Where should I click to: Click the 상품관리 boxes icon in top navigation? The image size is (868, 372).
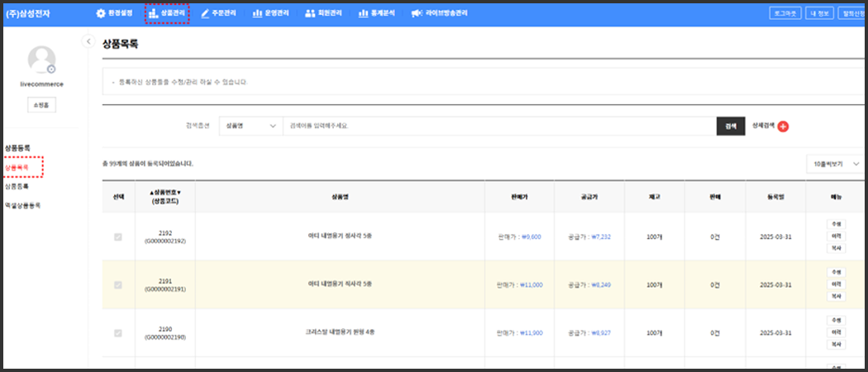[x=153, y=13]
